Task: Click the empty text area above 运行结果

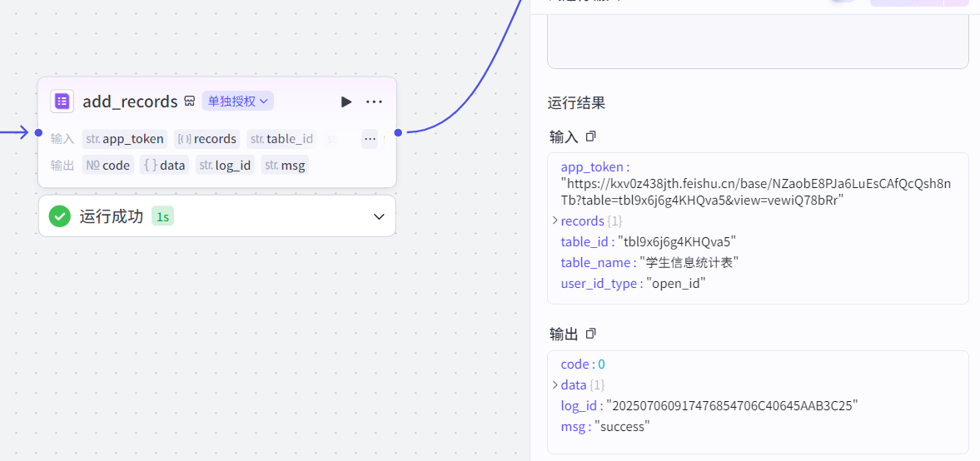Action: coord(757,42)
